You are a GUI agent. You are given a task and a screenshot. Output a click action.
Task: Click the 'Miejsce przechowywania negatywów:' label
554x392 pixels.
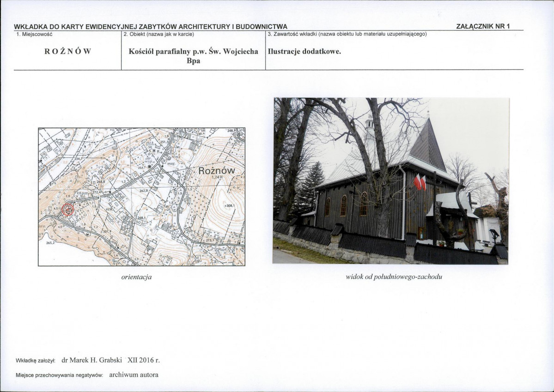coord(59,375)
